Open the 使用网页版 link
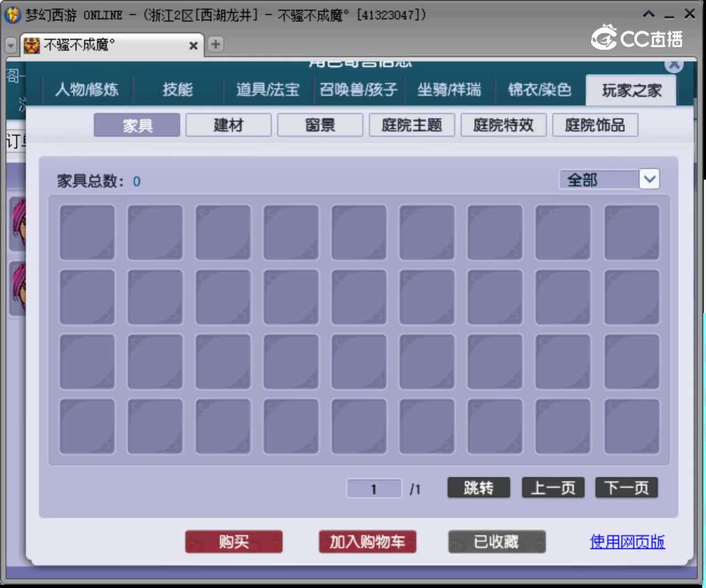This screenshot has height=588, width=706. tap(627, 542)
